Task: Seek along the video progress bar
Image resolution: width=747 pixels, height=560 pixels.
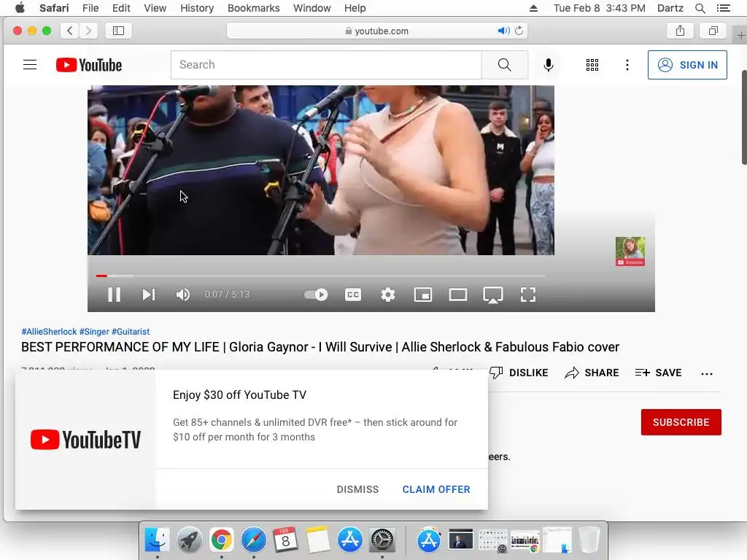Action: coord(321,275)
